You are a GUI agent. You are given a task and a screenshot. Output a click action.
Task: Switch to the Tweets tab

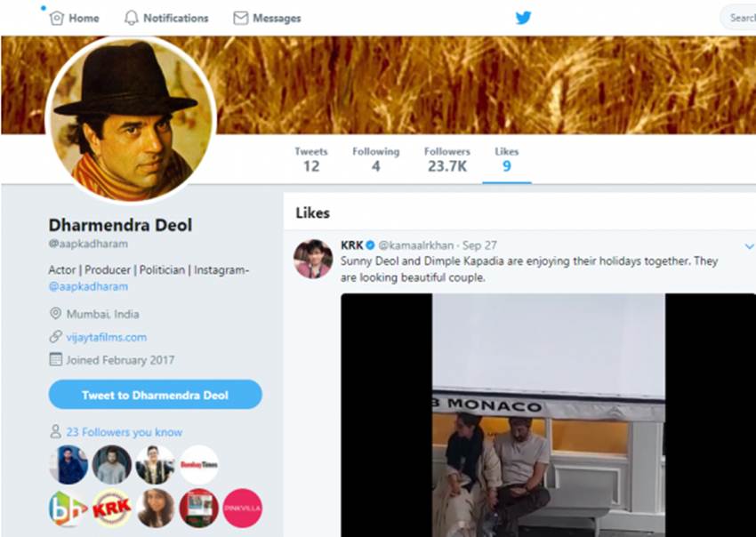pyautogui.click(x=311, y=159)
